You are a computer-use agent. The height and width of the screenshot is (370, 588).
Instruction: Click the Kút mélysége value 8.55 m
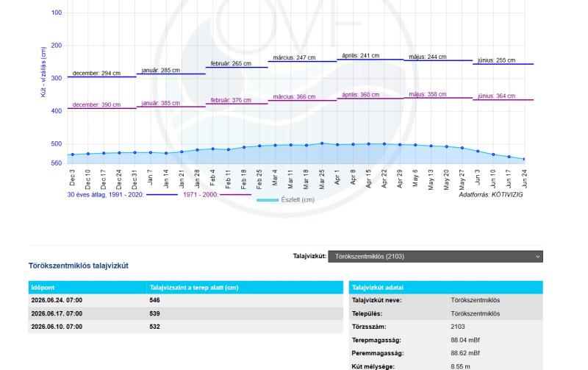[x=460, y=366]
